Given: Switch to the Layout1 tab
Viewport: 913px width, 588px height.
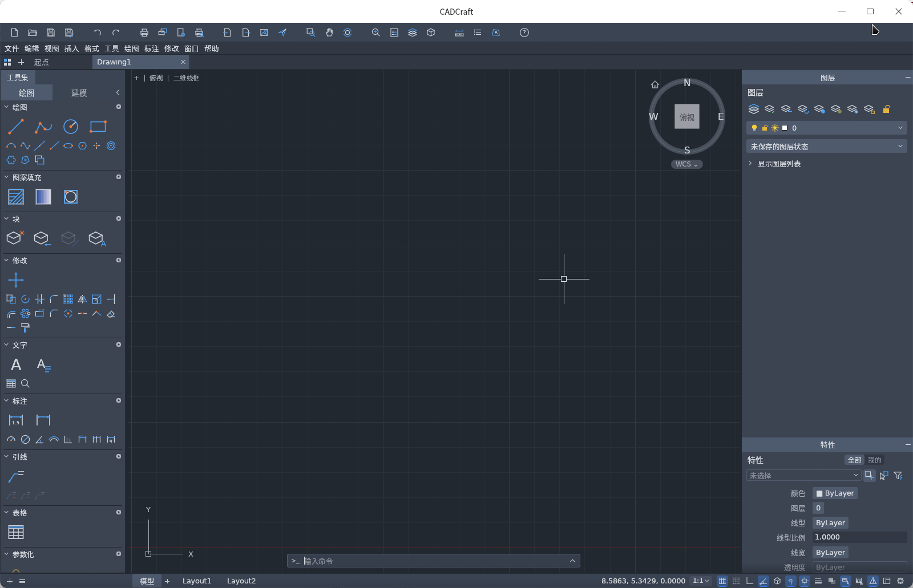Looking at the screenshot, I should 197,581.
